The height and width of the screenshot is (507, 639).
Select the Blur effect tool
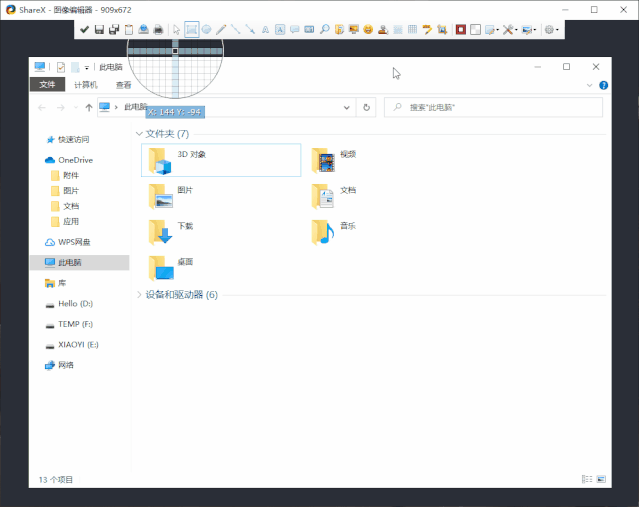tap(398, 29)
